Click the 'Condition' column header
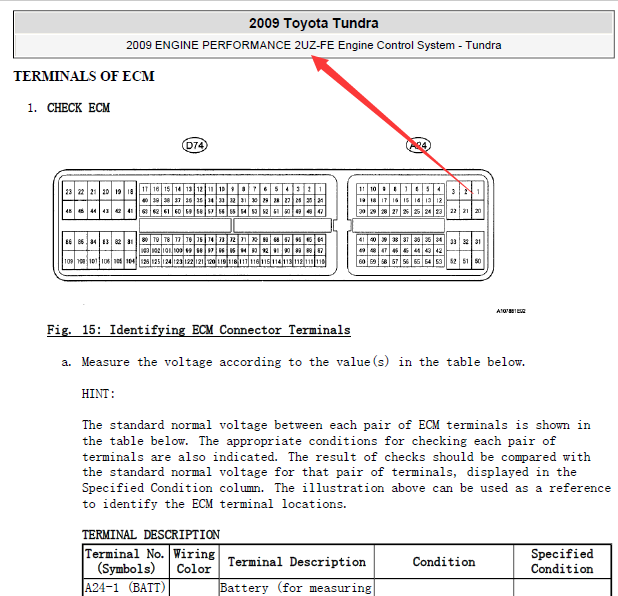618x596 pixels. 444,561
